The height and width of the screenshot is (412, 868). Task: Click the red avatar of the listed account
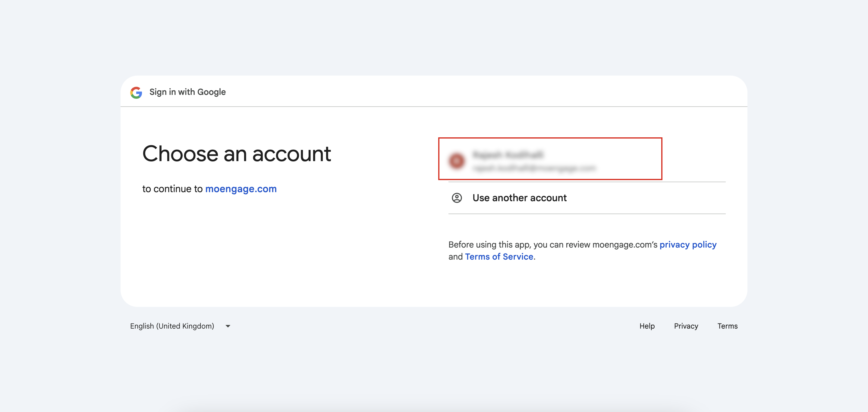457,161
